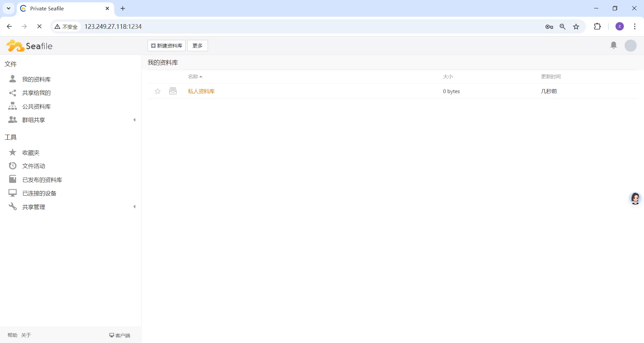Click the 不安全 site info badge
Screen dimensions: 644x343
(66, 26)
